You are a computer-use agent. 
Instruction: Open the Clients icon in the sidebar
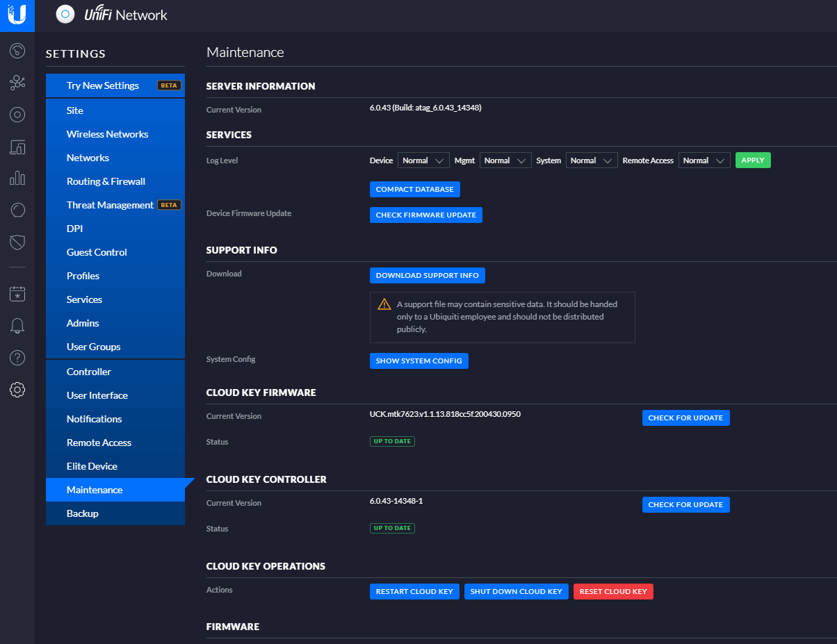17,147
